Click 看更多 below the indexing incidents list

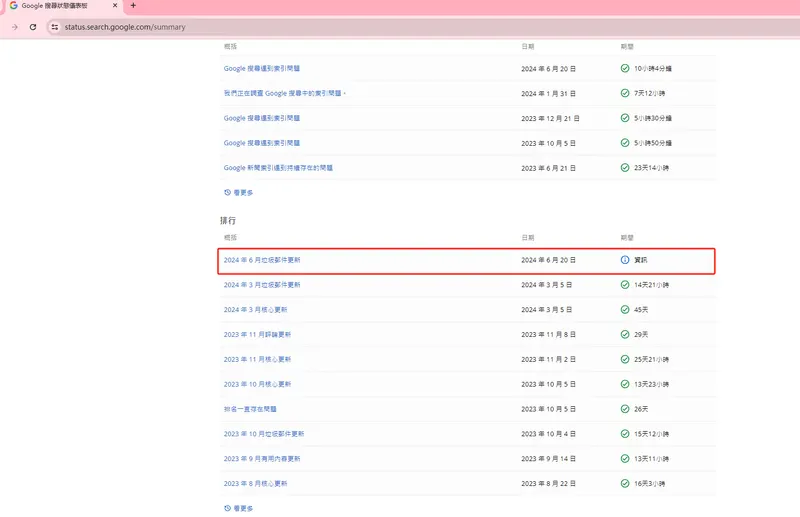point(239,192)
